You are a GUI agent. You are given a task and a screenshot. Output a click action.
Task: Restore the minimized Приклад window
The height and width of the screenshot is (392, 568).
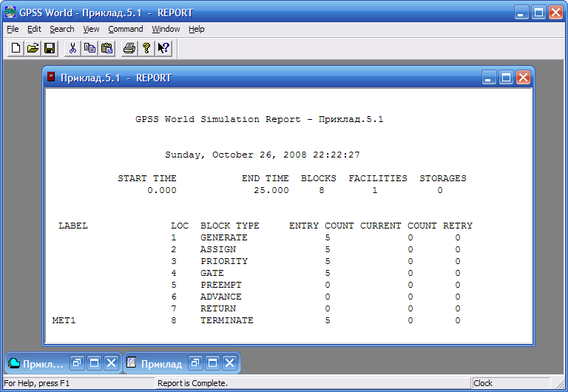[x=195, y=362]
